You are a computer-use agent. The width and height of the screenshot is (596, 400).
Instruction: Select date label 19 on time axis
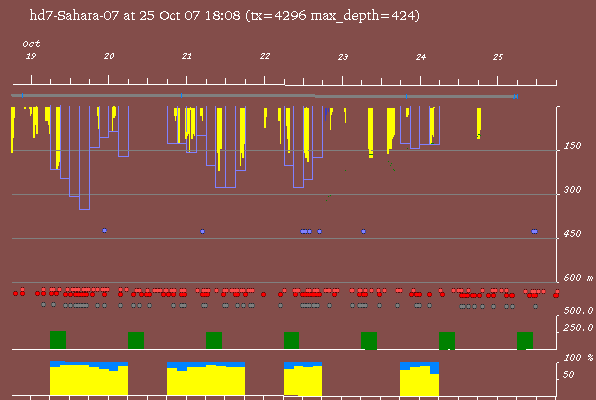(x=31, y=56)
